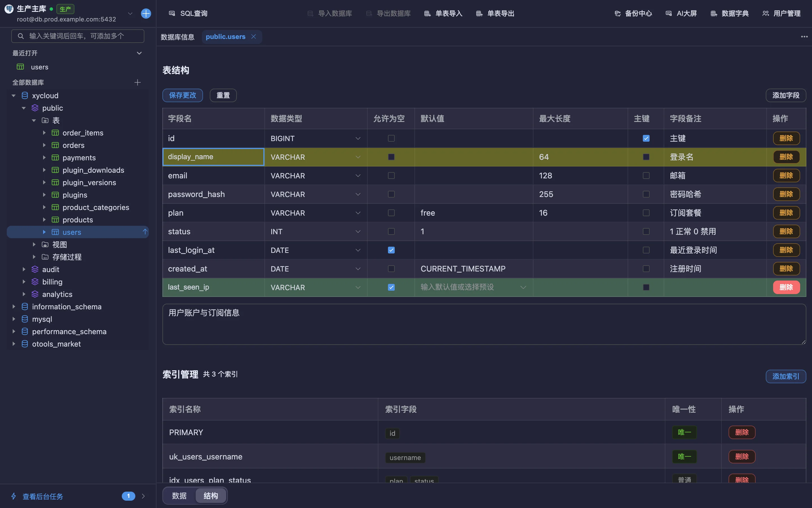Viewport: 812px width, 508px height.
Task: Click 保存更改 to save changes
Action: pos(182,95)
